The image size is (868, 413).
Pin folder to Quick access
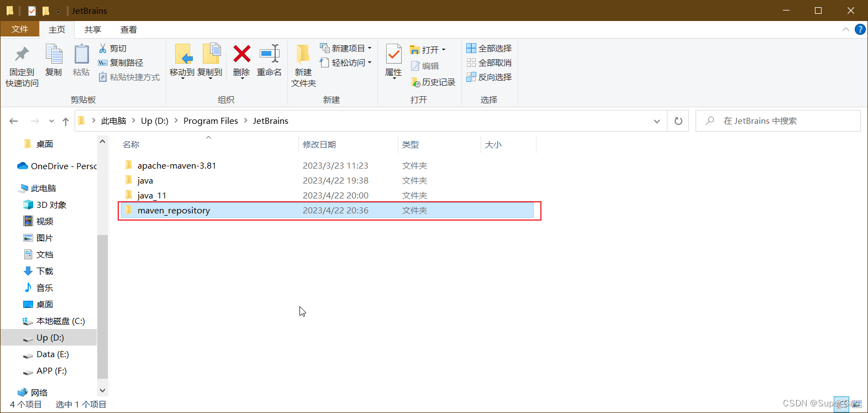coord(22,66)
